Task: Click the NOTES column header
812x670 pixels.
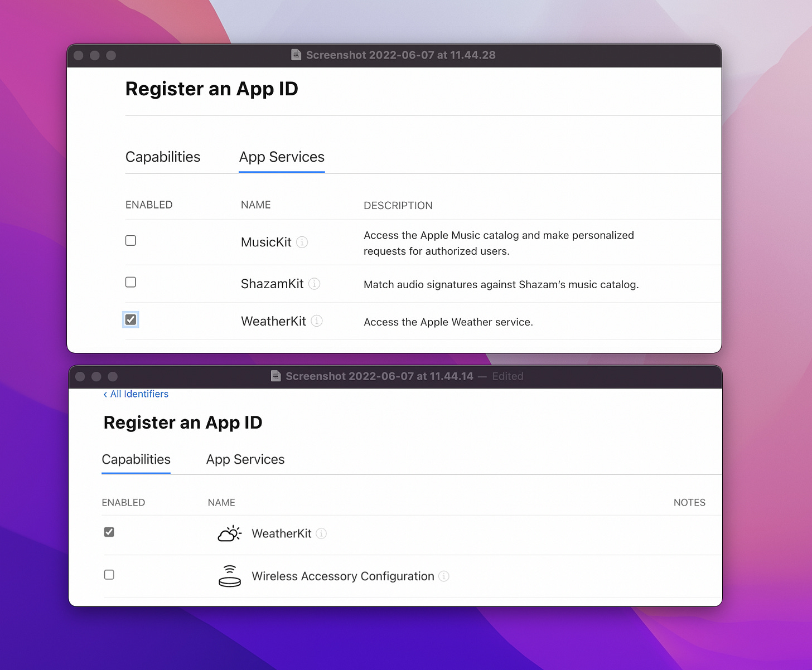Action: pyautogui.click(x=689, y=502)
